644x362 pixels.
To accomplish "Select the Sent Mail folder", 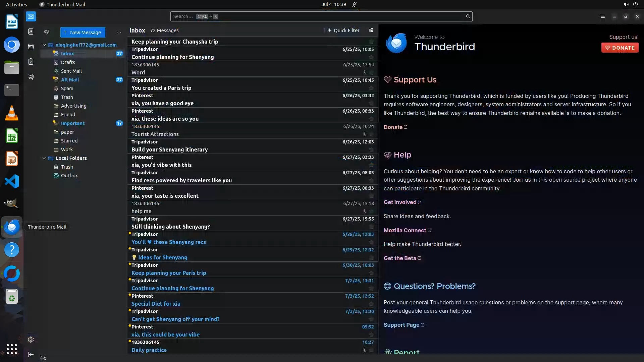I will 71,71.
